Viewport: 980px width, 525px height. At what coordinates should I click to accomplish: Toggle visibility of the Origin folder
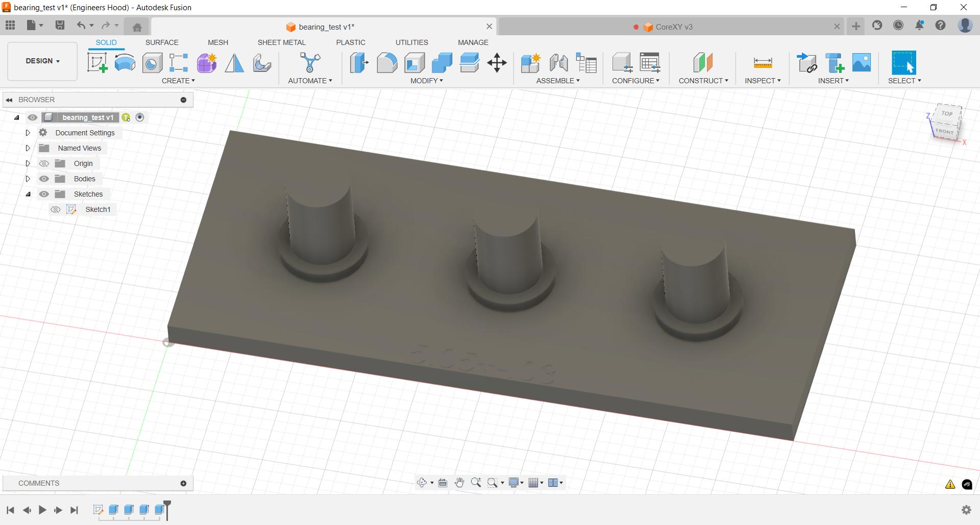click(x=44, y=163)
